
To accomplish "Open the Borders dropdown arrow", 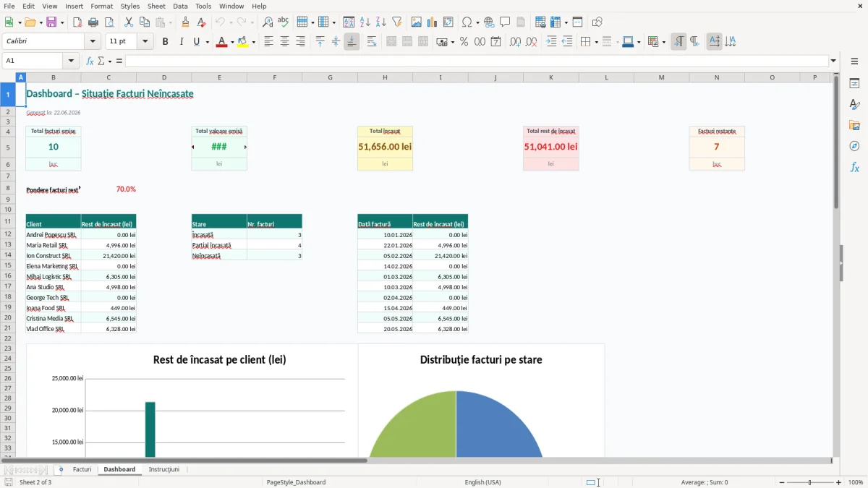I will point(595,42).
